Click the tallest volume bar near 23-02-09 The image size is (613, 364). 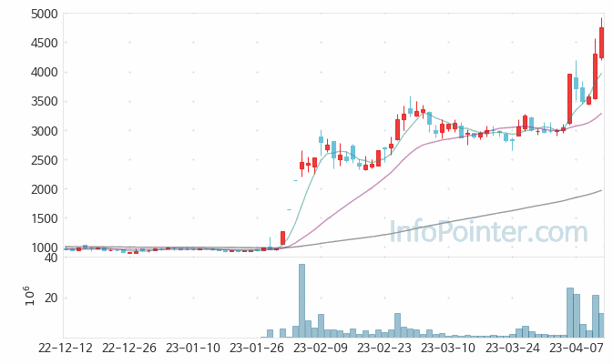pyautogui.click(x=301, y=300)
